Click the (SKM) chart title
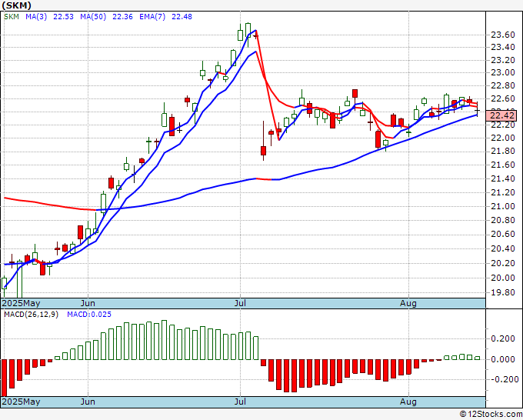This screenshot has height=420, width=523. coord(16,5)
